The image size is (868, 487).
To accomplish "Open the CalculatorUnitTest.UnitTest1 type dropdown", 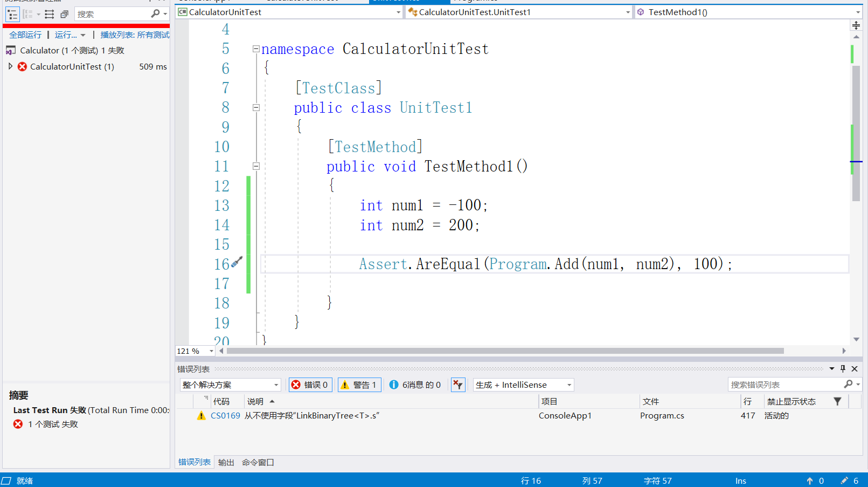I will 628,12.
